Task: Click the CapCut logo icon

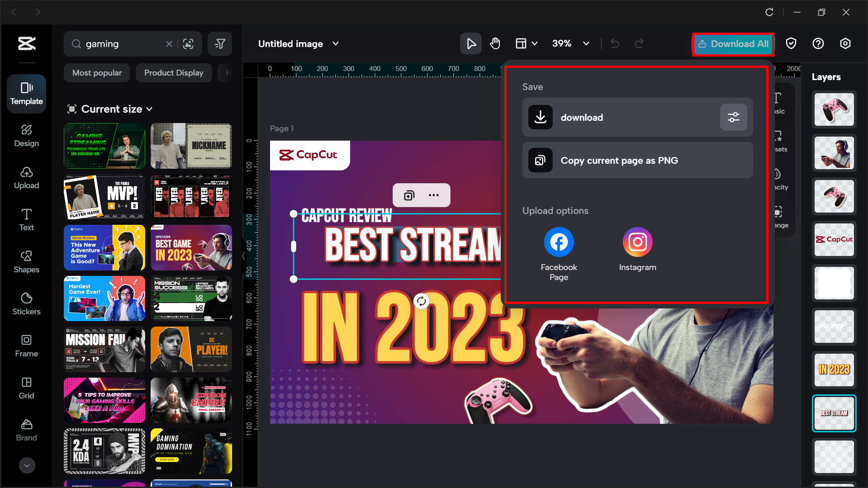Action: click(x=27, y=44)
